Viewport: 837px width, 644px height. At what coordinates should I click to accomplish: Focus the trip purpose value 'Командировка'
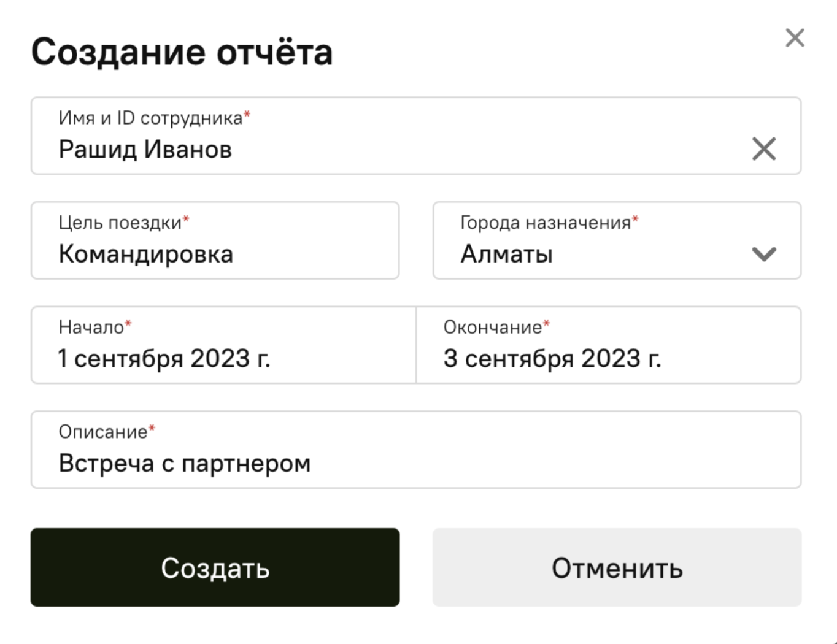click(146, 255)
